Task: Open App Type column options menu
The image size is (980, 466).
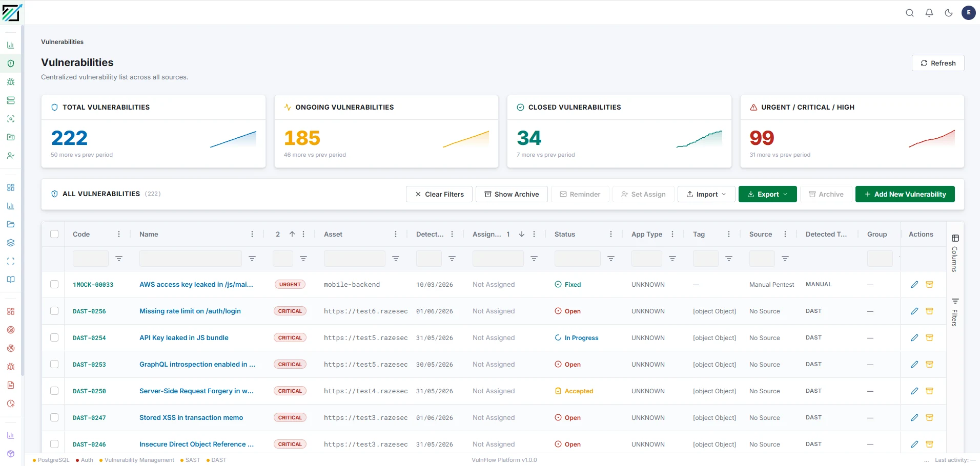Action: (x=672, y=234)
